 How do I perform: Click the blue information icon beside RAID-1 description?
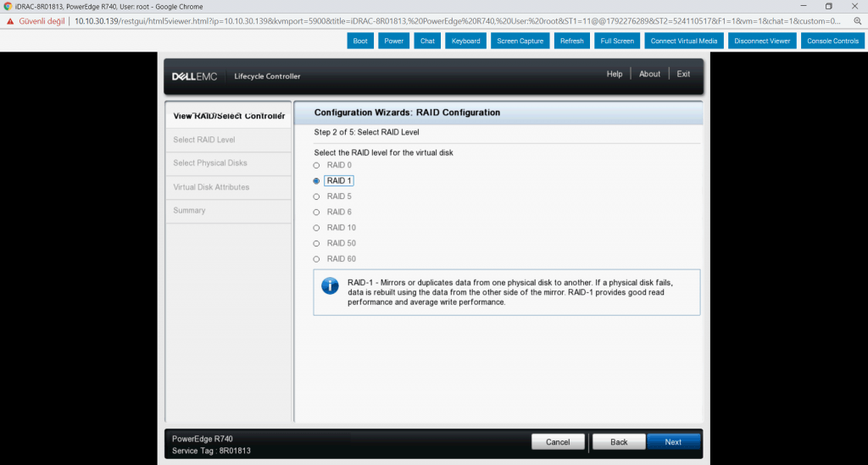tap(330, 286)
